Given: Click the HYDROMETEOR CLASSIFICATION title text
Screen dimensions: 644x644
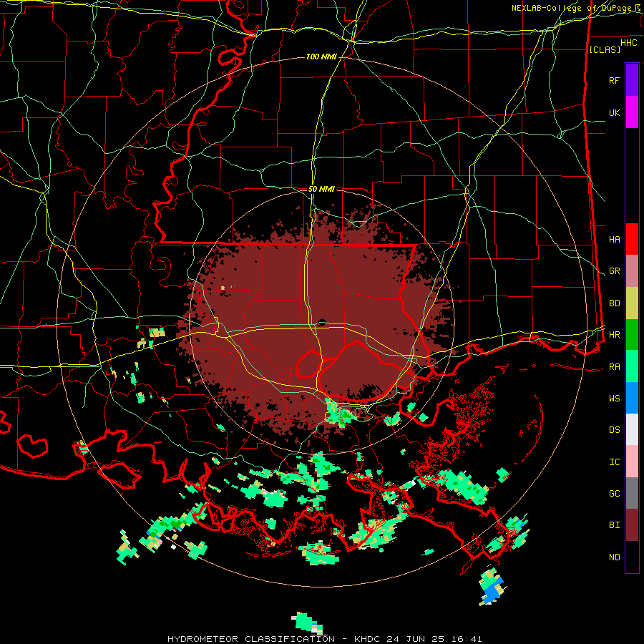Looking at the screenshot, I should pyautogui.click(x=251, y=639).
